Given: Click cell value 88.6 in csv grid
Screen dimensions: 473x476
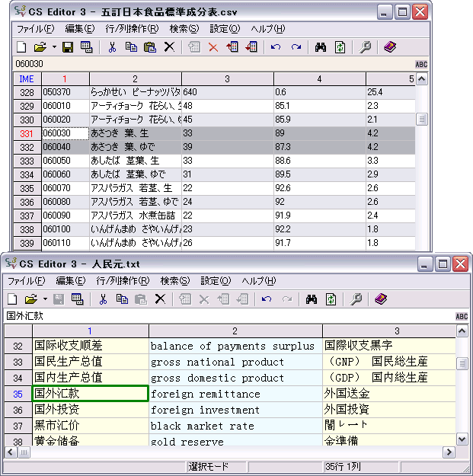Looking at the screenshot, I should tap(319, 161).
